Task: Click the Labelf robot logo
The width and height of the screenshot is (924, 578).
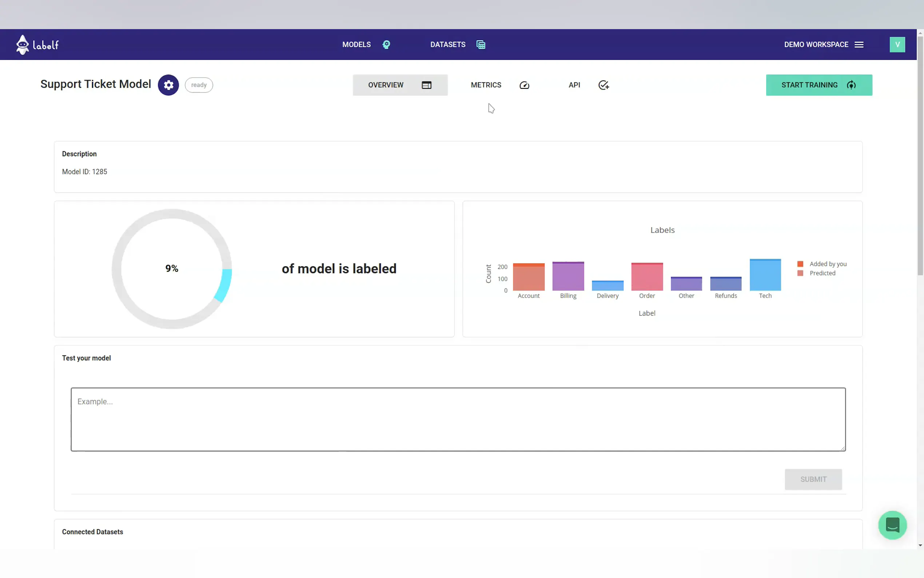Action: [23, 45]
